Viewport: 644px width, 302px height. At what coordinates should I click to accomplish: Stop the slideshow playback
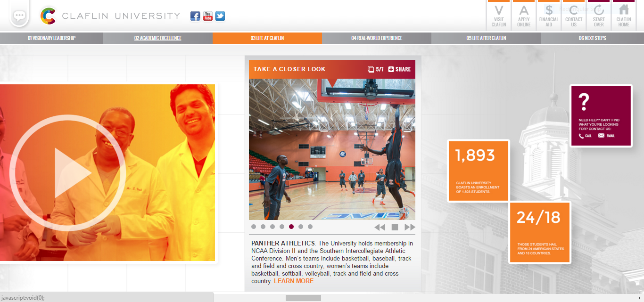(395, 227)
